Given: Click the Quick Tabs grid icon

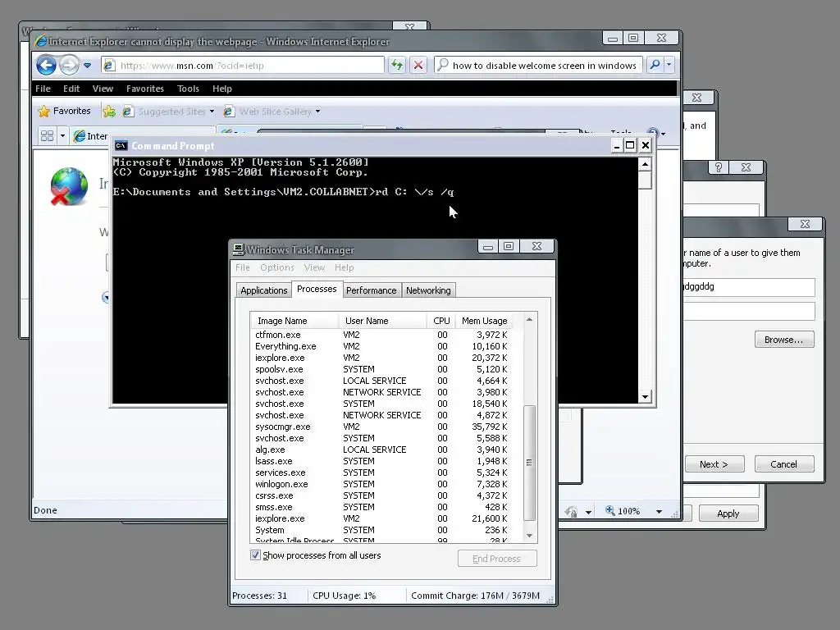Looking at the screenshot, I should 47,135.
